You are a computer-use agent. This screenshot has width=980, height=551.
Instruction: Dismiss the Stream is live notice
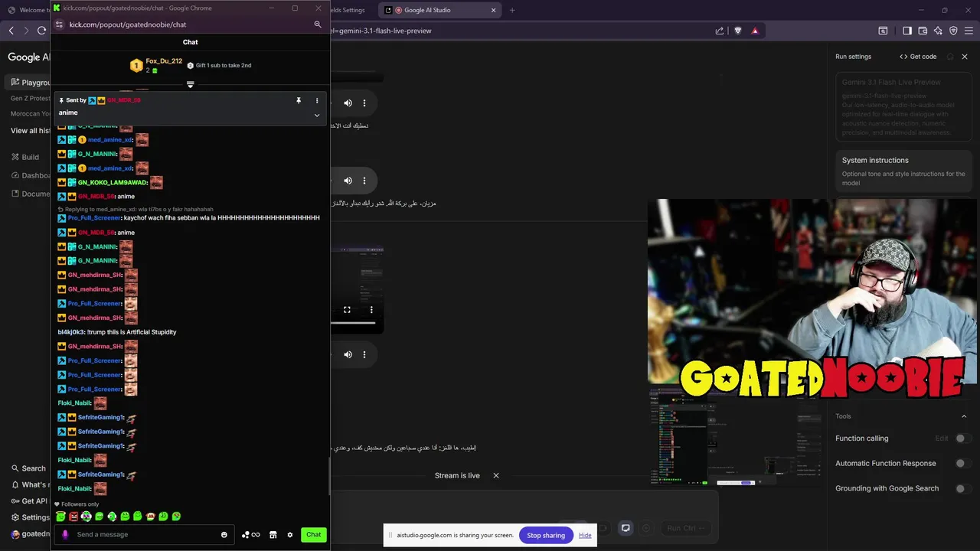496,475
